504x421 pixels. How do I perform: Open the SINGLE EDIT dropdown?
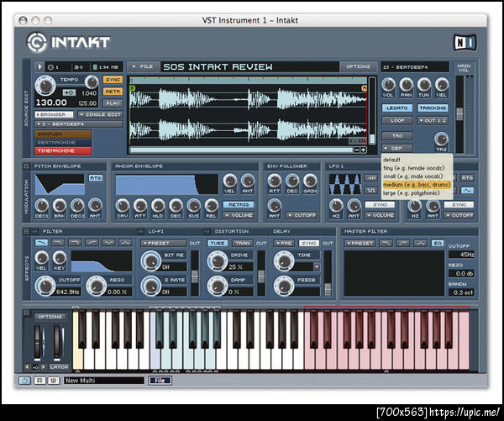[100, 114]
